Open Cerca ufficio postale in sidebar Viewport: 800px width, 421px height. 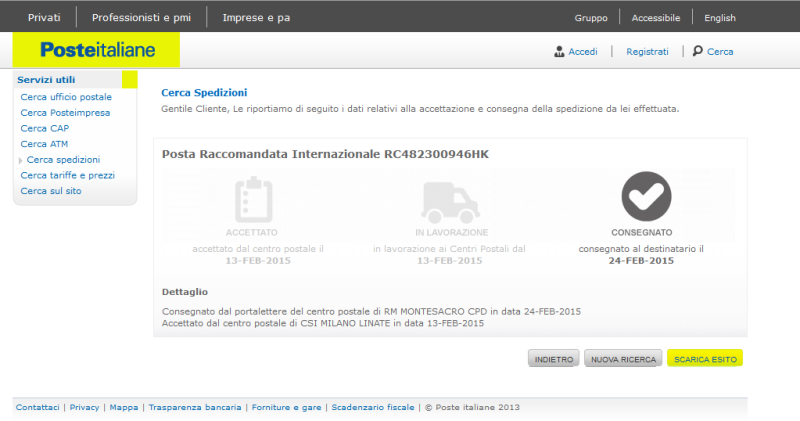66,97
